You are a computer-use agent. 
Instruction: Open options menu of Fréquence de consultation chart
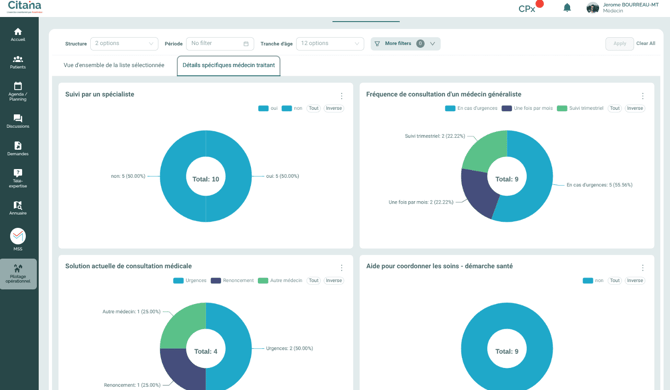[642, 96]
